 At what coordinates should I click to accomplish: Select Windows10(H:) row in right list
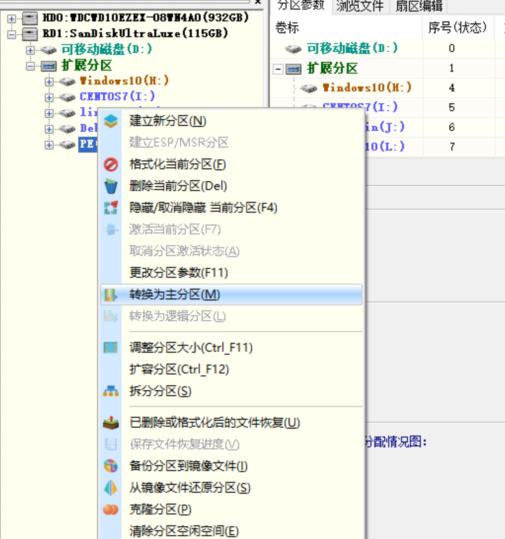point(387,88)
